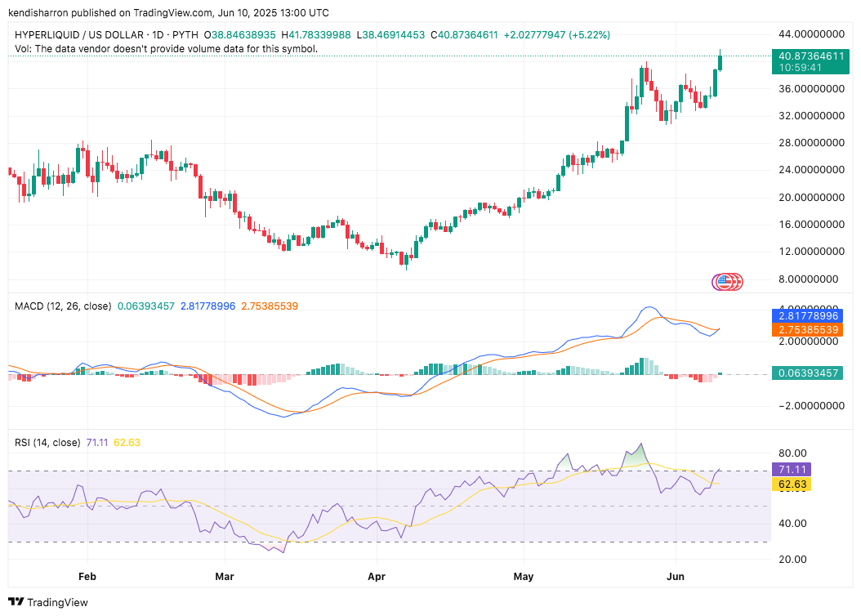Click the purple RSI value 71.11 in legend
861x616 pixels.
coord(97,443)
